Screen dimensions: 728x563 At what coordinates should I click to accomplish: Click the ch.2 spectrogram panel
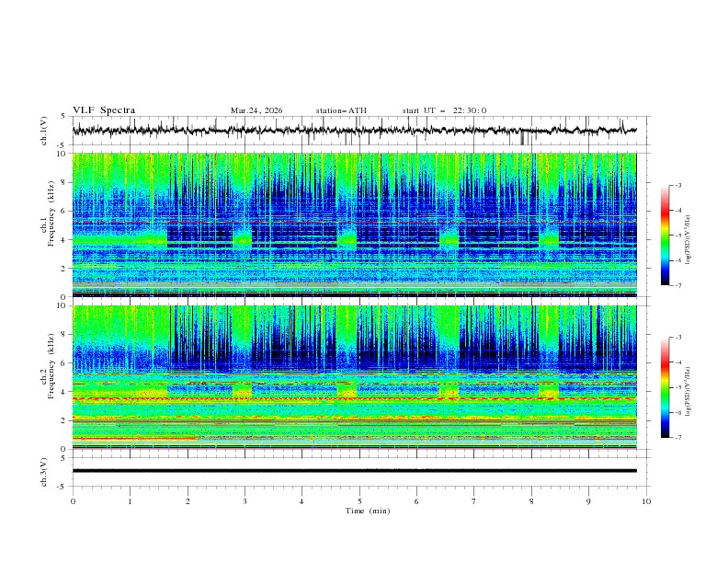(x=354, y=377)
